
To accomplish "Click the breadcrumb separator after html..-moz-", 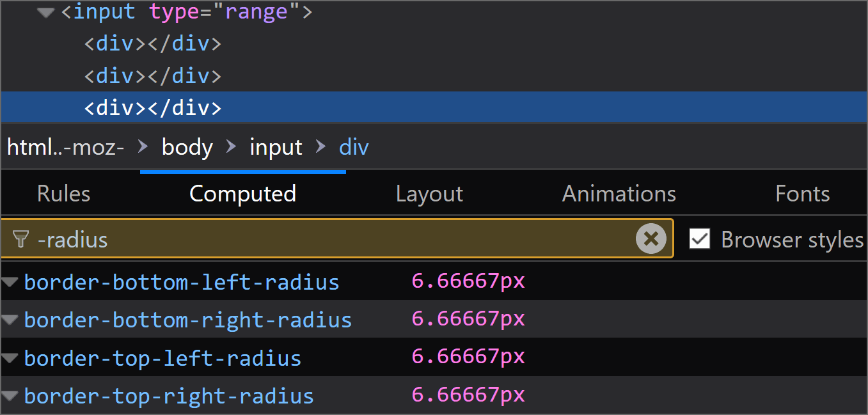I will tap(141, 146).
